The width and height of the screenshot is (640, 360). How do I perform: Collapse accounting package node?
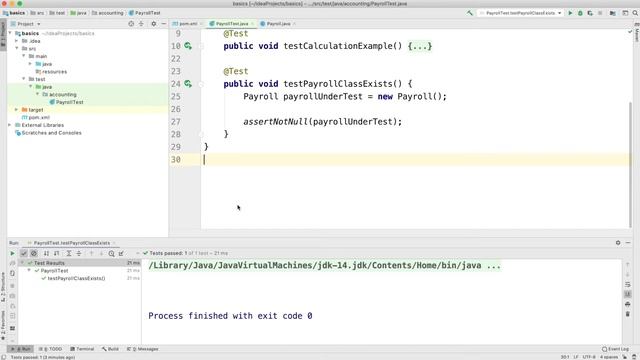click(x=38, y=94)
